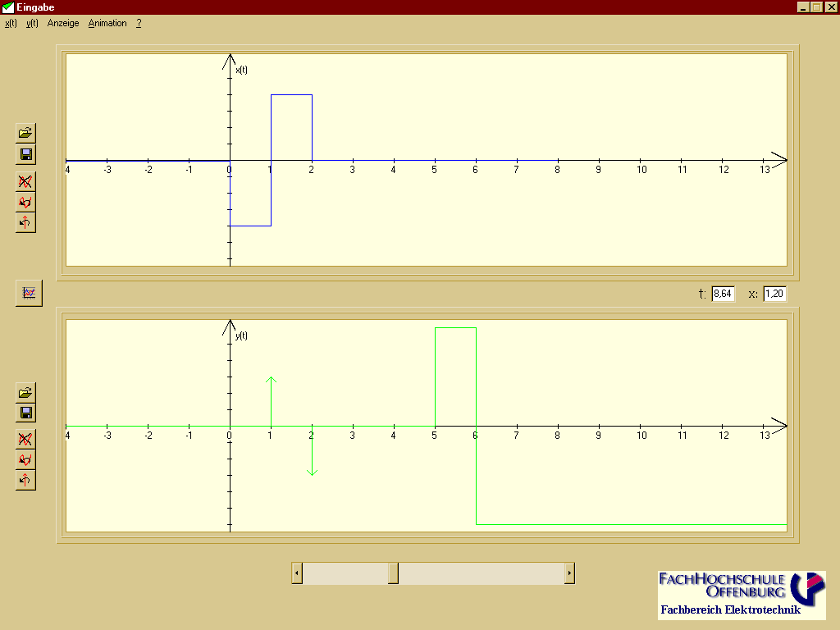Viewport: 840px width, 630px height.
Task: Open the Animation menu
Action: pos(107,23)
